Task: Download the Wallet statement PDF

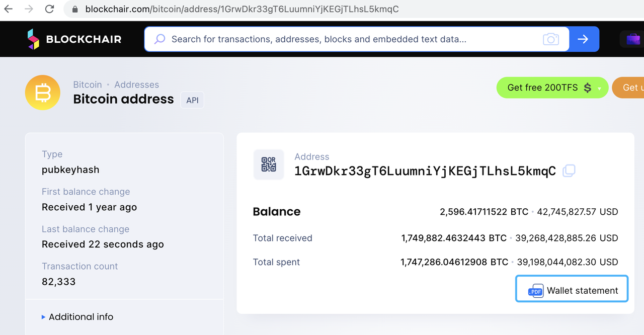Action: [572, 291]
